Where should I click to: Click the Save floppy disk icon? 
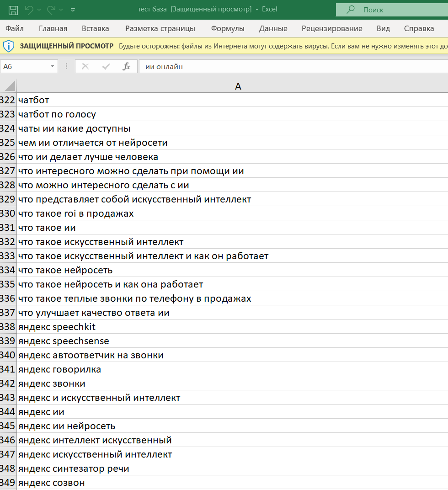tap(13, 10)
